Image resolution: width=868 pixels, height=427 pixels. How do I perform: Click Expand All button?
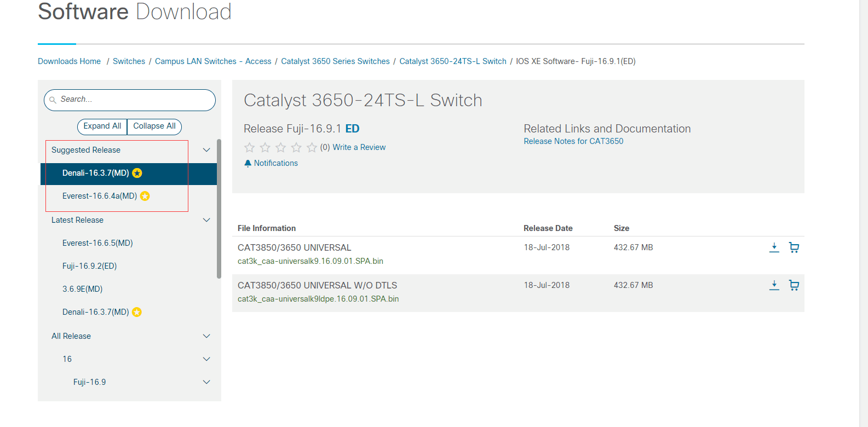coord(102,126)
